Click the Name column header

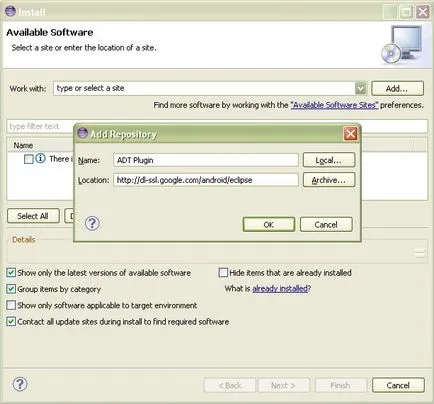[x=23, y=145]
